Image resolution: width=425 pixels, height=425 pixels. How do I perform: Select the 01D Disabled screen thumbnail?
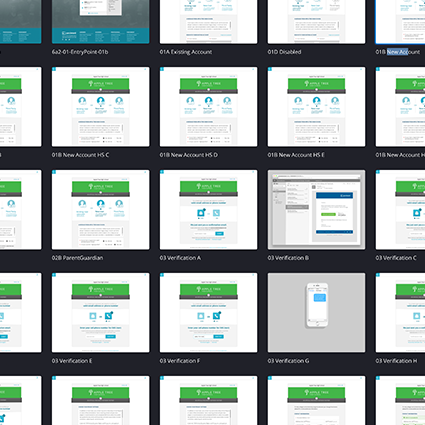point(316,22)
